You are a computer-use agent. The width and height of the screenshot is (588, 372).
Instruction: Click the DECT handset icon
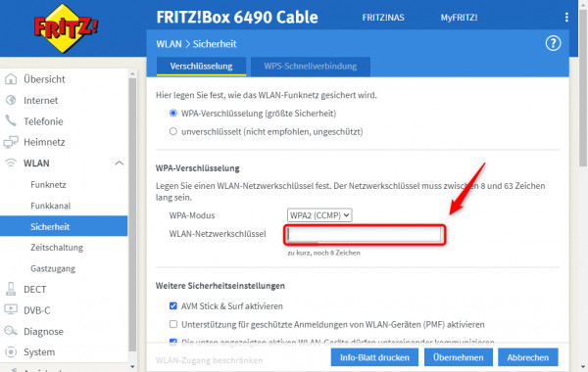[11, 289]
